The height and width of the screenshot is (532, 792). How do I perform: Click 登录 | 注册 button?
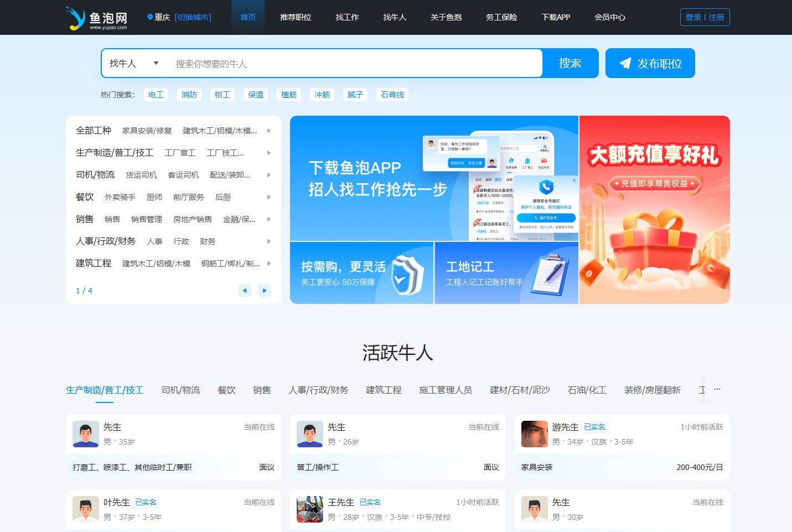[705, 17]
